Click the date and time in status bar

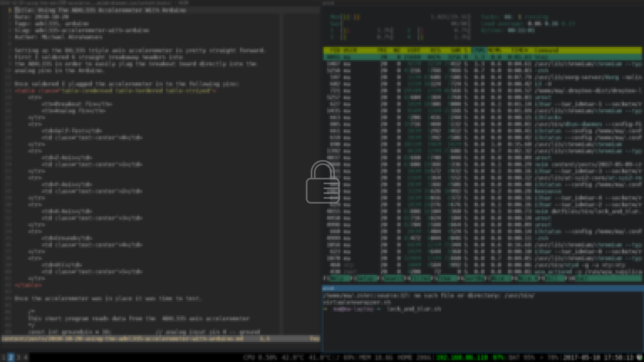(x=598, y=358)
